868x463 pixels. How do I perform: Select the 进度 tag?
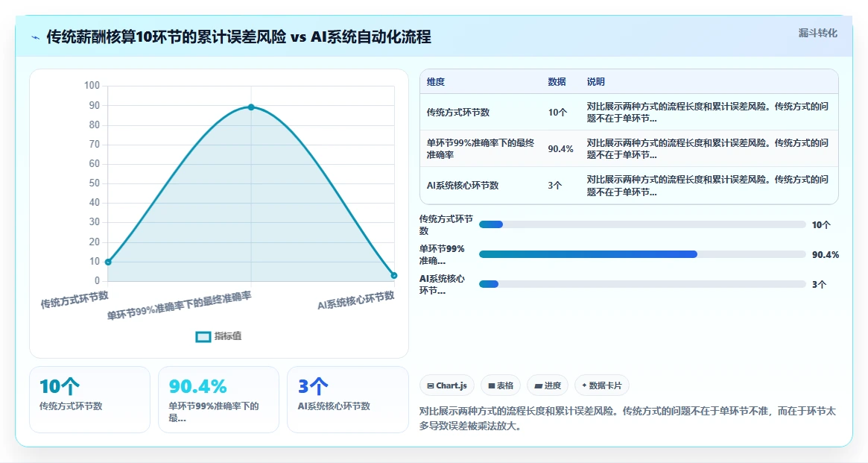click(x=548, y=385)
